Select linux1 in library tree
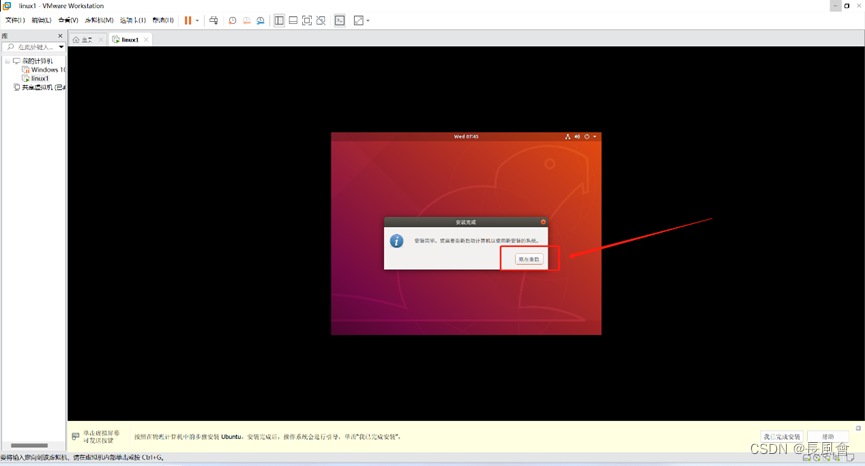 pos(35,78)
